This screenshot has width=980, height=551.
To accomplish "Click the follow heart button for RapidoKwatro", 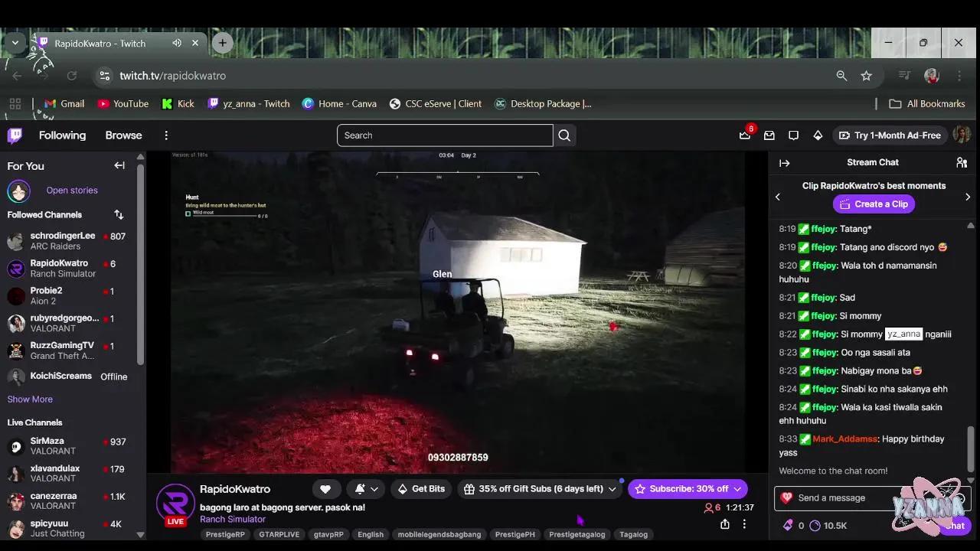I will point(325,489).
